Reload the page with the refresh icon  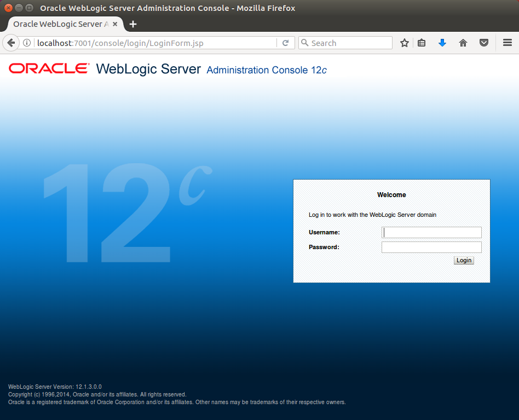[286, 43]
